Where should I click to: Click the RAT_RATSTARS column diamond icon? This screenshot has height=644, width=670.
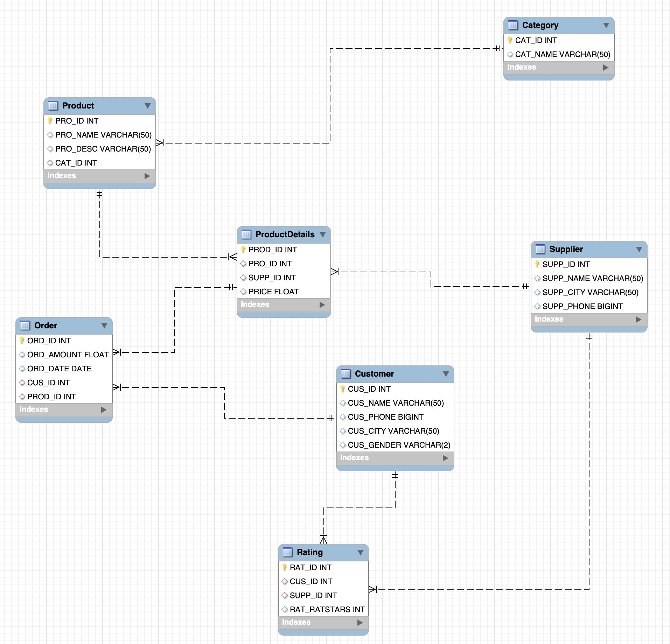point(285,609)
